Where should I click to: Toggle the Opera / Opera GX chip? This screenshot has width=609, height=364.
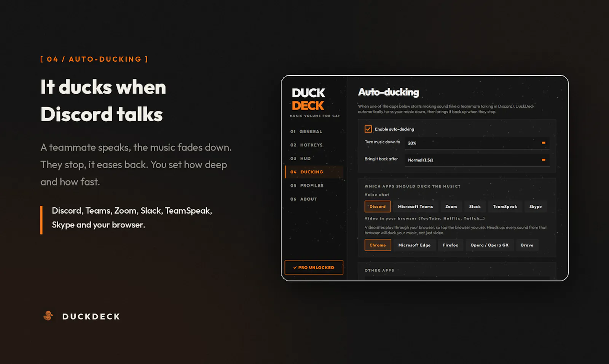[489, 245]
